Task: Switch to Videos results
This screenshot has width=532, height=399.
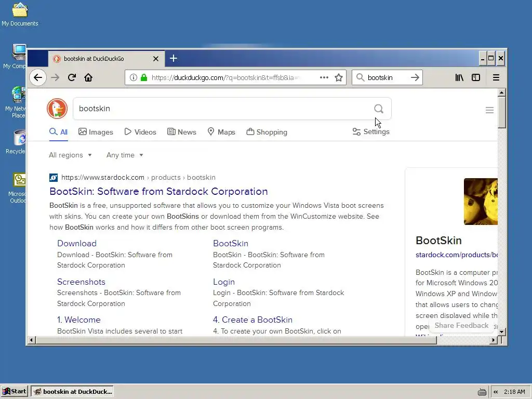Action: pos(140,132)
